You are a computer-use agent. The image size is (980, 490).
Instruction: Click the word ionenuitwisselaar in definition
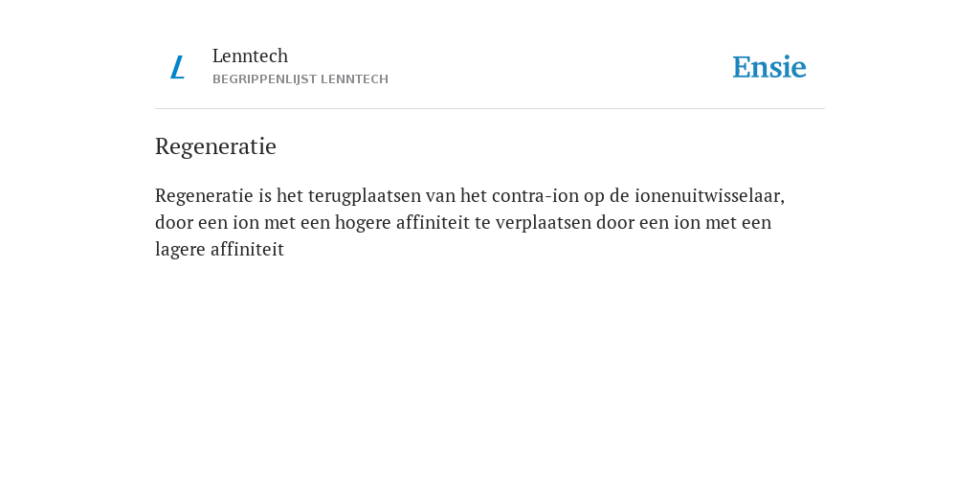click(x=709, y=195)
